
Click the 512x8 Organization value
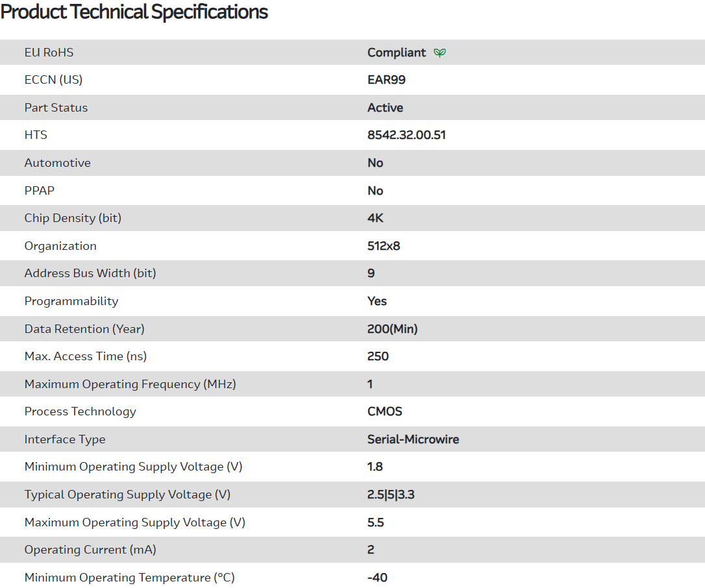pos(384,246)
